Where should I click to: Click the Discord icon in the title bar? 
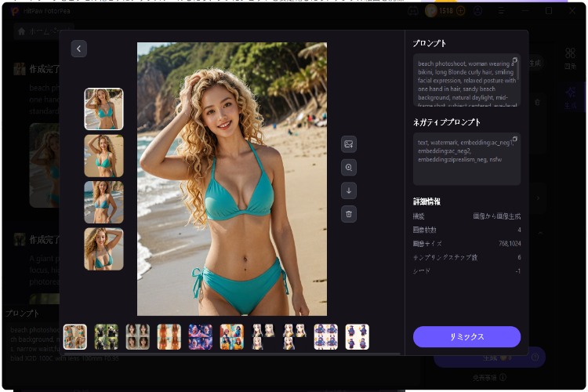413,11
